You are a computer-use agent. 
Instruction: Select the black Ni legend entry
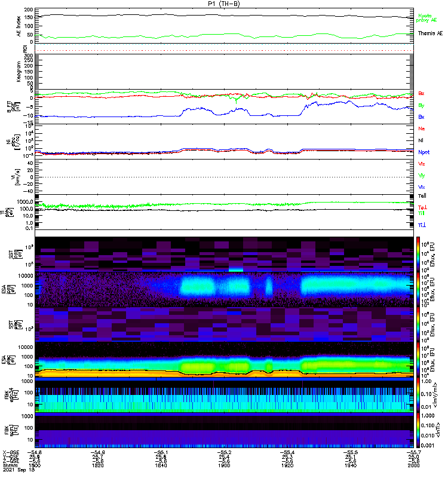coord(421,140)
